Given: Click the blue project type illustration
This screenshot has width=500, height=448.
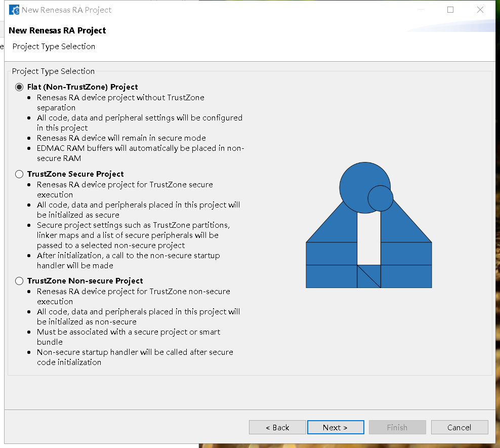Looking at the screenshot, I should point(369,225).
